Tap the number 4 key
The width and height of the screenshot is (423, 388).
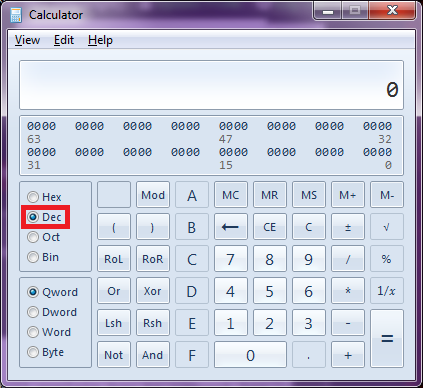231,291
